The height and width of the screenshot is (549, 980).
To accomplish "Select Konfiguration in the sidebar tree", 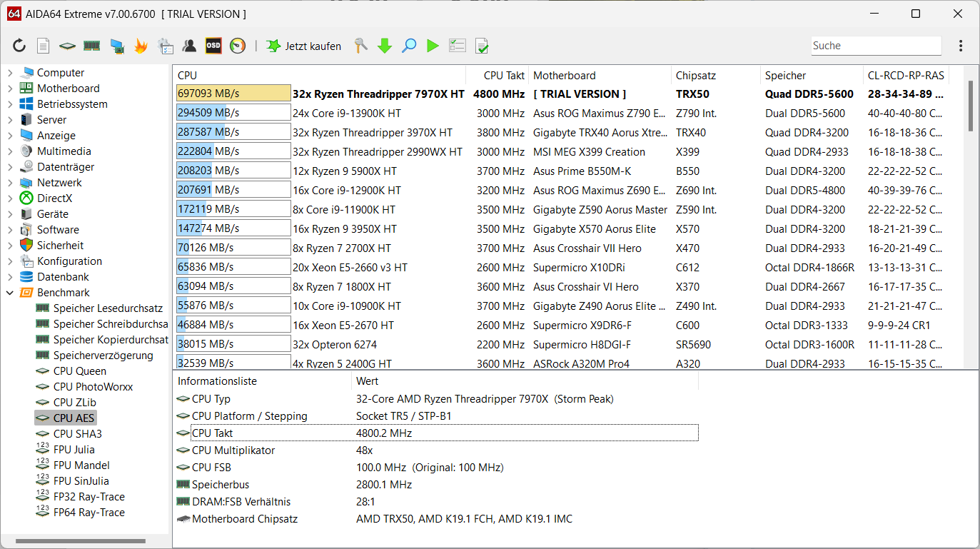I will pos(69,261).
